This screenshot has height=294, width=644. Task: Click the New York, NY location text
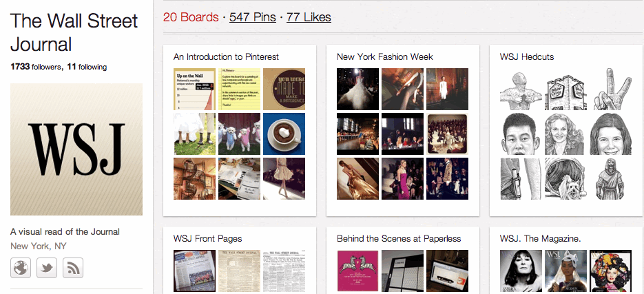[38, 246]
